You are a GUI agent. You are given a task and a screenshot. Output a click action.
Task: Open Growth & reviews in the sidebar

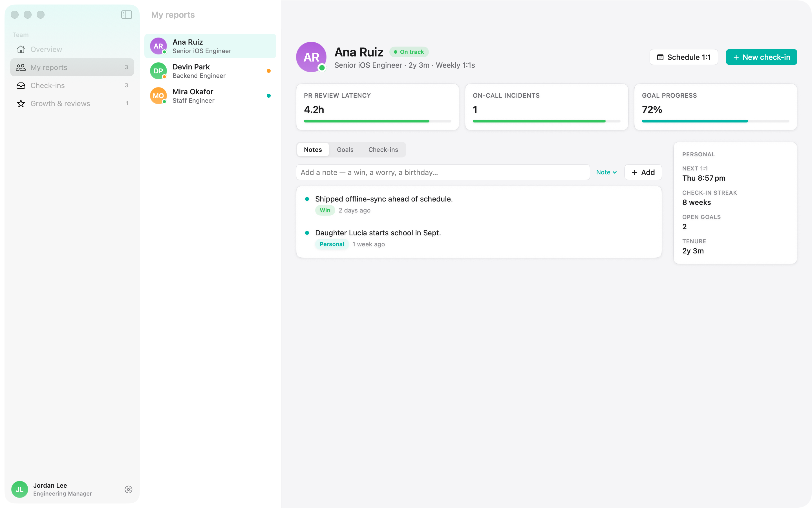click(x=72, y=104)
